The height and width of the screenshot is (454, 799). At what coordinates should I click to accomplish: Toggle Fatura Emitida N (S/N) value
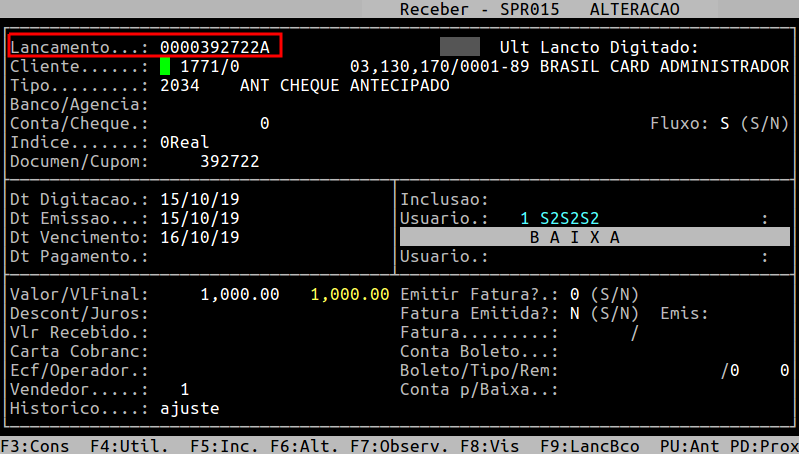(575, 313)
